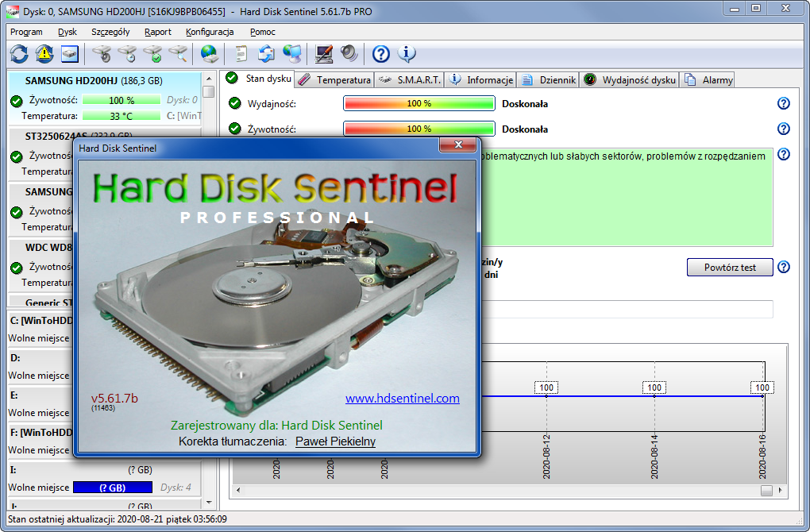Click the main Żywotność 100 % gradient bar
The height and width of the screenshot is (532, 810).
click(x=419, y=129)
